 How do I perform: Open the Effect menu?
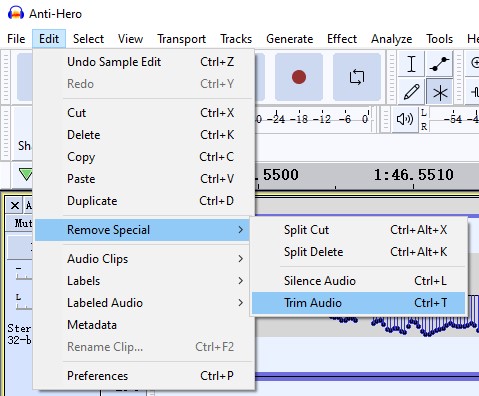[342, 39]
